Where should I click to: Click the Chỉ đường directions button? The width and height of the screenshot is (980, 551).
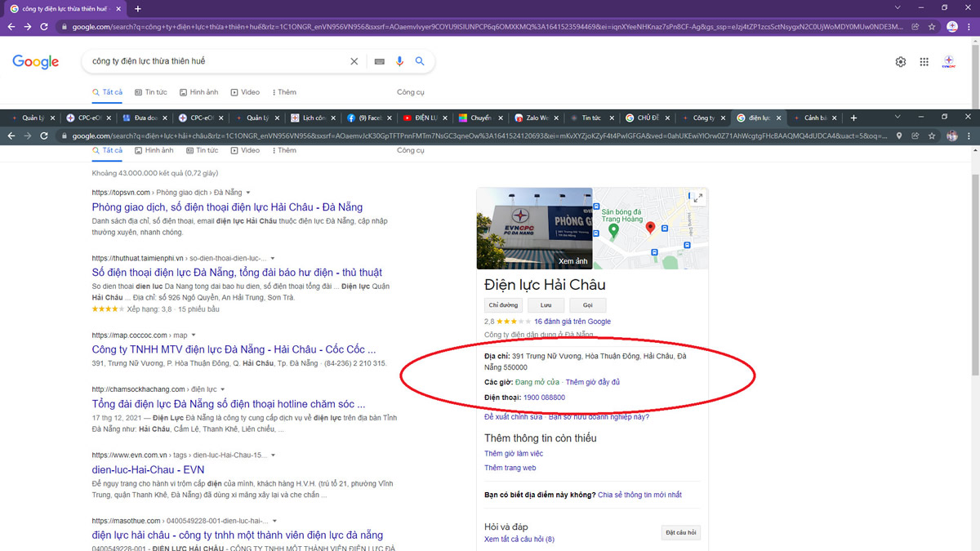coord(503,305)
